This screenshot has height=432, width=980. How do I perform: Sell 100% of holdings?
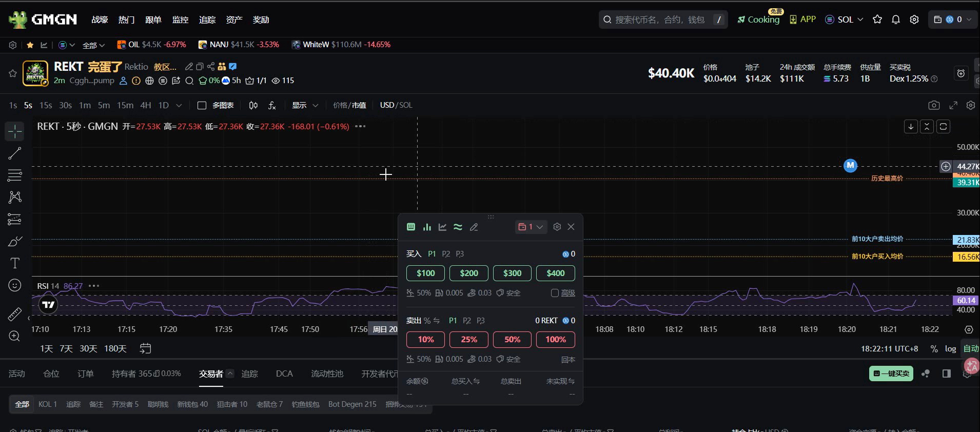pyautogui.click(x=556, y=339)
